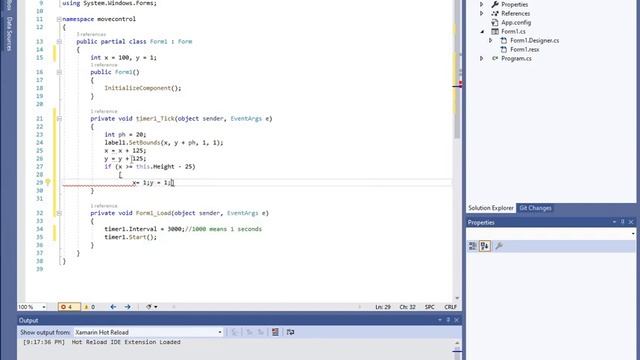
Task: Click the Output panel scroll up arrow
Action: pyautogui.click(x=457, y=343)
